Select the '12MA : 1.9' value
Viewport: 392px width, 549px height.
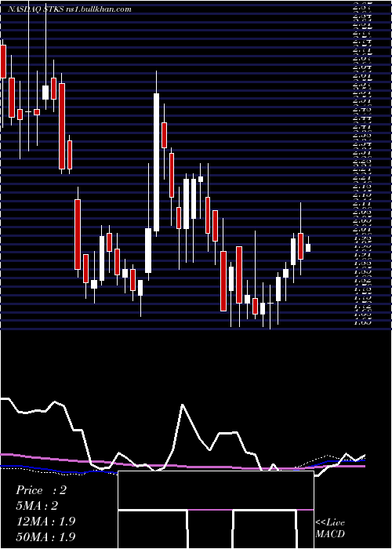pyautogui.click(x=45, y=522)
